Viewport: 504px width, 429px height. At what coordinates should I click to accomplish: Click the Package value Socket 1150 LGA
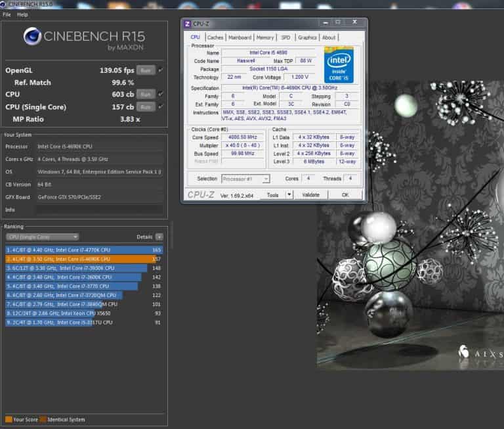(x=268, y=69)
